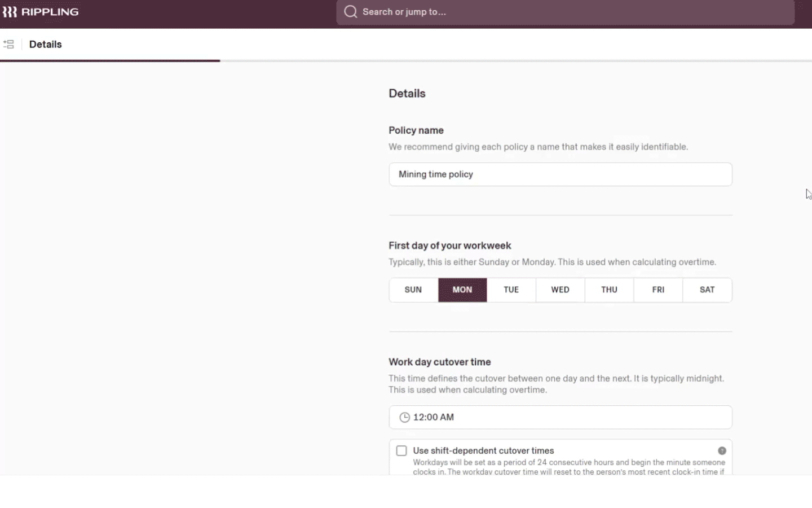
Task: Click the RIPPLING wordmark in header
Action: click(50, 12)
